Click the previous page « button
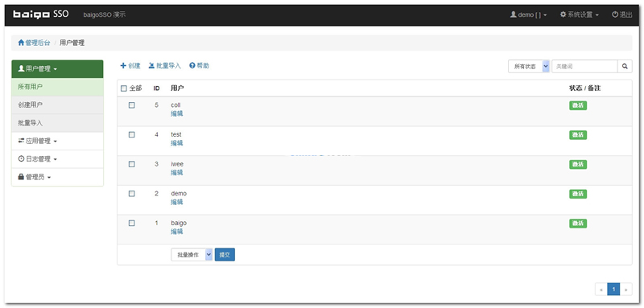 [601, 290]
